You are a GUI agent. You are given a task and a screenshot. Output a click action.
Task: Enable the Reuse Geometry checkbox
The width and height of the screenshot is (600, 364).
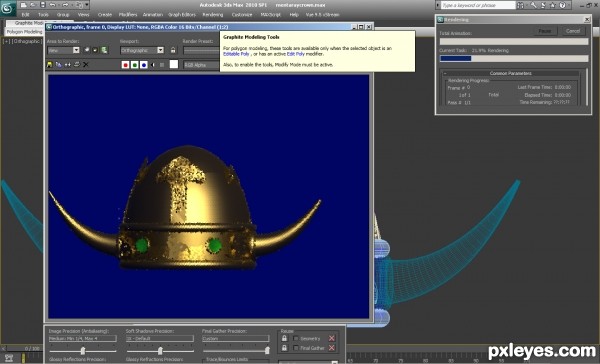pyautogui.click(x=295, y=338)
